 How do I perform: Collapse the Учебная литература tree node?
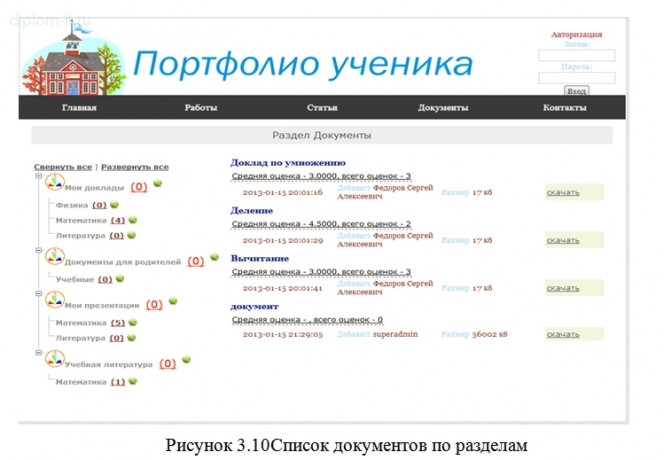coord(39,352)
